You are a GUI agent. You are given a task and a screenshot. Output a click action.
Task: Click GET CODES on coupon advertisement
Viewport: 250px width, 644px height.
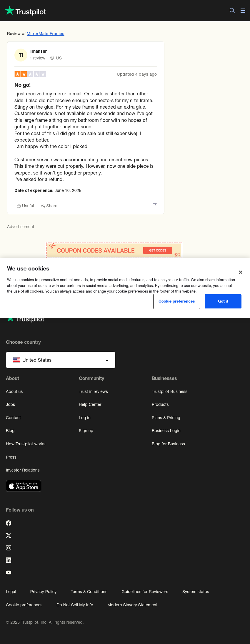tap(158, 250)
